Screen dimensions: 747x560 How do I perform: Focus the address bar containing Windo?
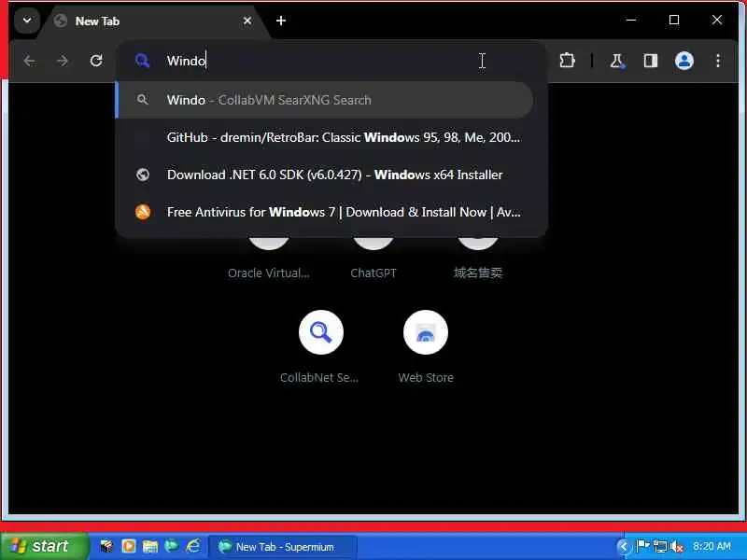[x=331, y=61]
